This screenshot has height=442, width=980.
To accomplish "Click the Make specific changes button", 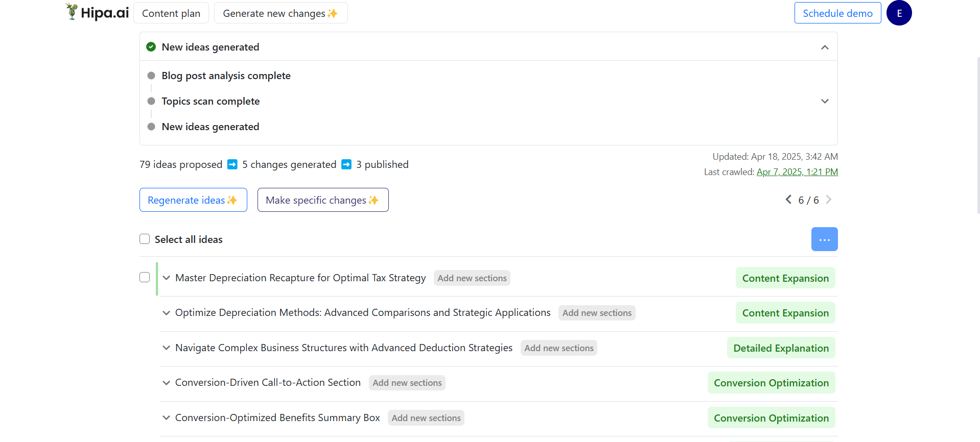I will [322, 200].
